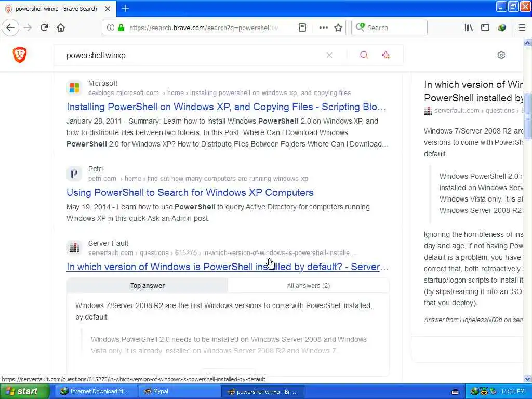Viewport: 532px width, 399px height.
Task: Close the powershell winxp tab
Action: pos(108,9)
